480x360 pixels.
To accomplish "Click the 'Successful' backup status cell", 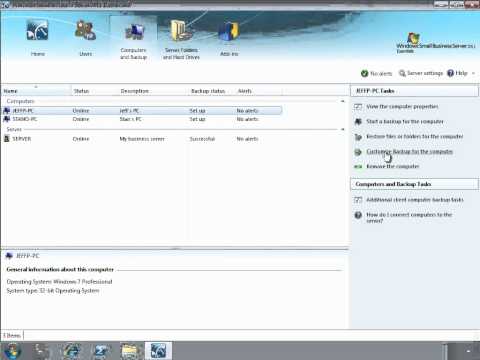I will [x=202, y=139].
